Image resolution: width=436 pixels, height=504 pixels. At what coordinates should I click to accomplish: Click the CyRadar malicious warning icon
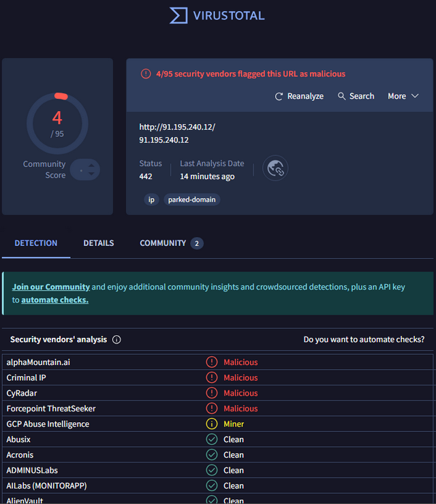click(212, 393)
